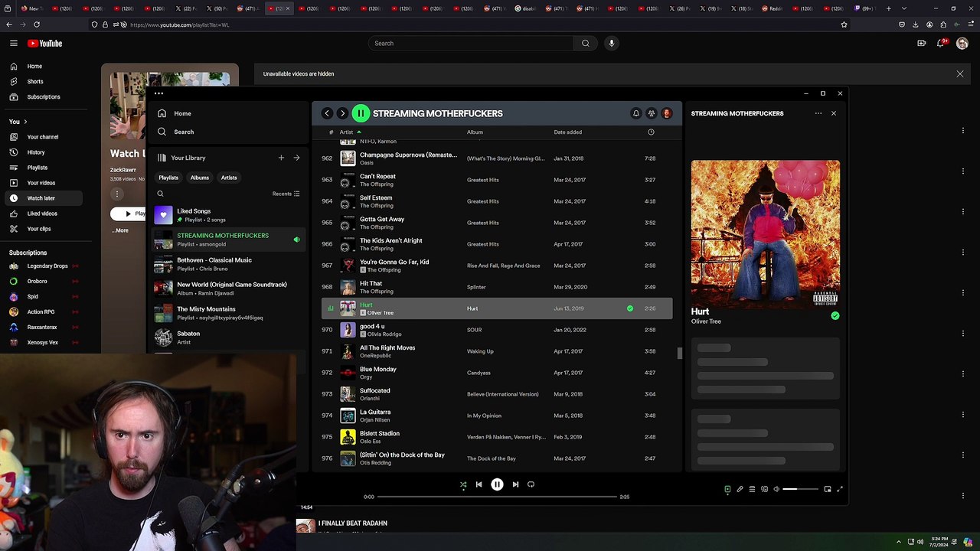The width and height of the screenshot is (980, 551).
Task: Toggle the Now Playing view button
Action: coord(727,489)
